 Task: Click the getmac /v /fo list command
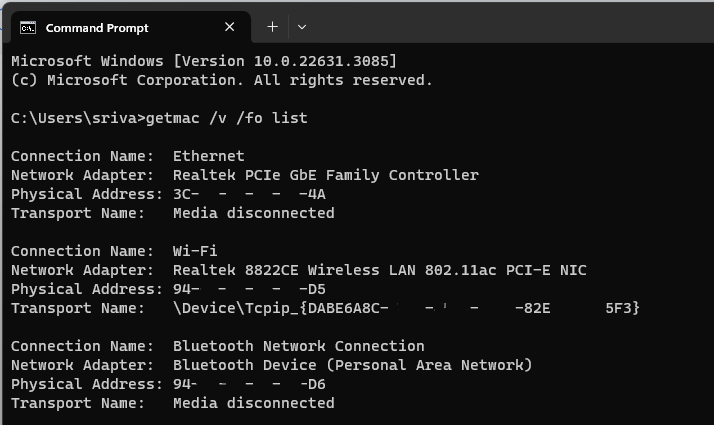coord(226,118)
